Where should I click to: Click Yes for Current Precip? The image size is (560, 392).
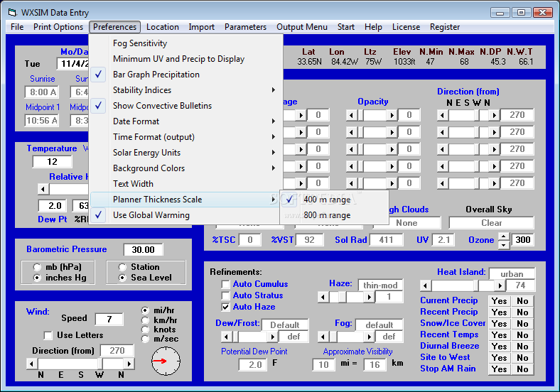(500, 301)
